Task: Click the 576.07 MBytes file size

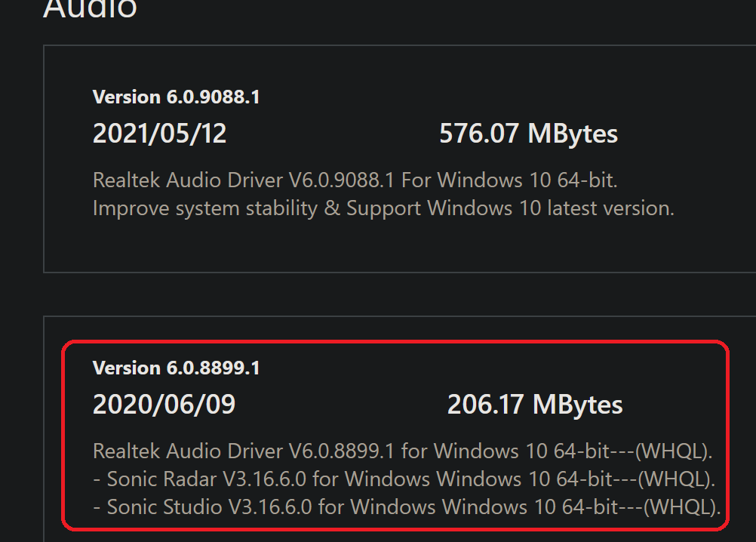Action: [x=528, y=134]
